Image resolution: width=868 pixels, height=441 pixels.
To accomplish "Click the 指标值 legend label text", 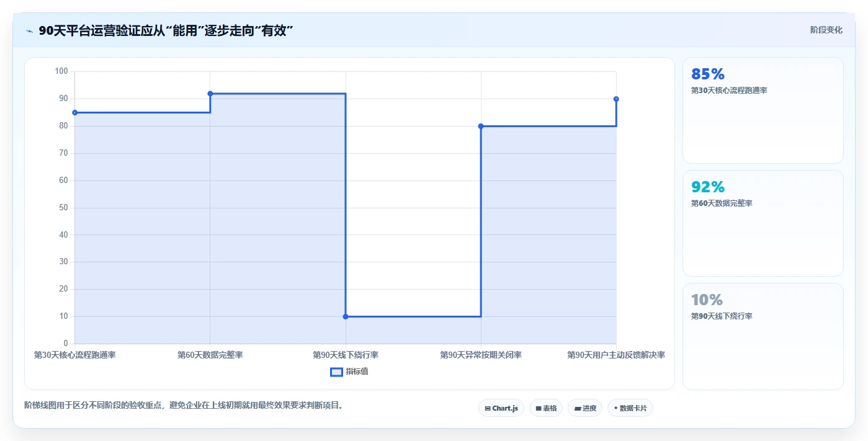I will (357, 372).
